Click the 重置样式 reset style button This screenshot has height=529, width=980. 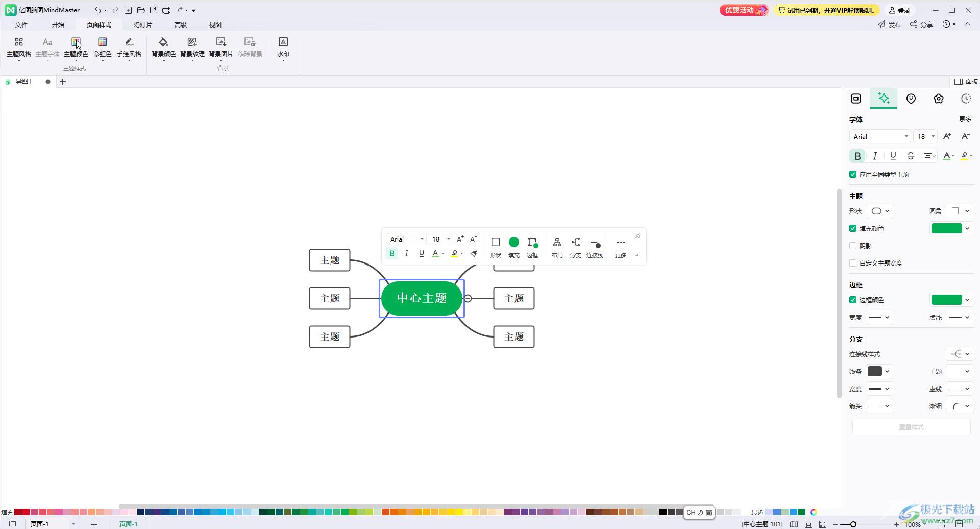pyautogui.click(x=911, y=427)
